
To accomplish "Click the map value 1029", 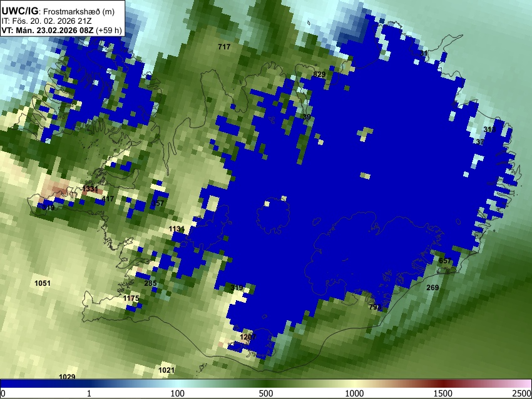I will tap(67, 376).
